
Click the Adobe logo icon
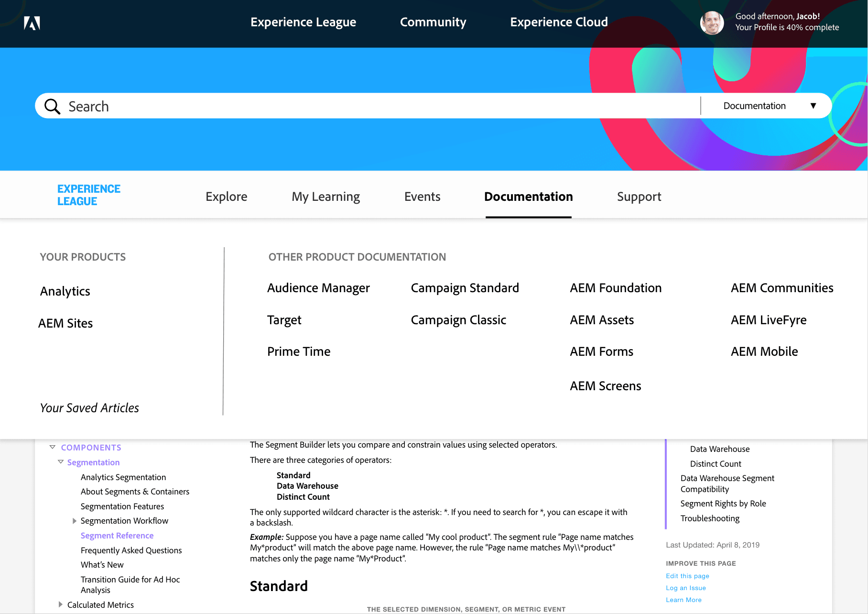(x=32, y=23)
